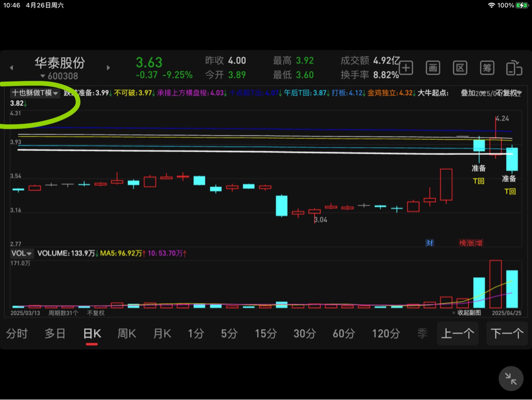Viewport: 532px width, 400px height.
Task: Tap the rotate screen device icon
Action: 514,68
